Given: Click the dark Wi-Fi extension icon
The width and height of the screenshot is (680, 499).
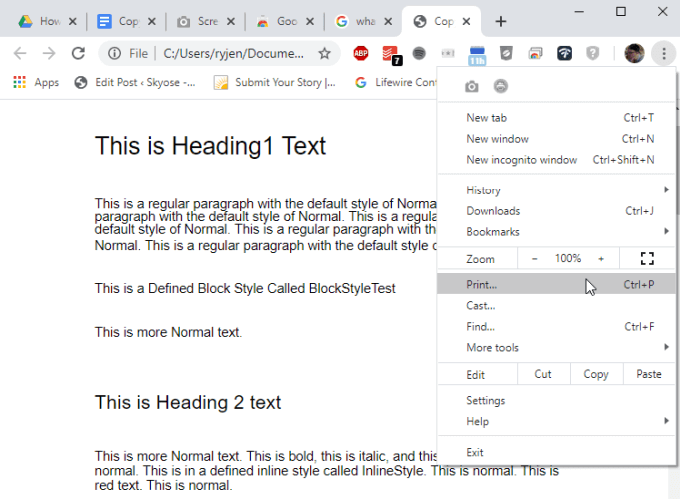Looking at the screenshot, I should tap(564, 53).
